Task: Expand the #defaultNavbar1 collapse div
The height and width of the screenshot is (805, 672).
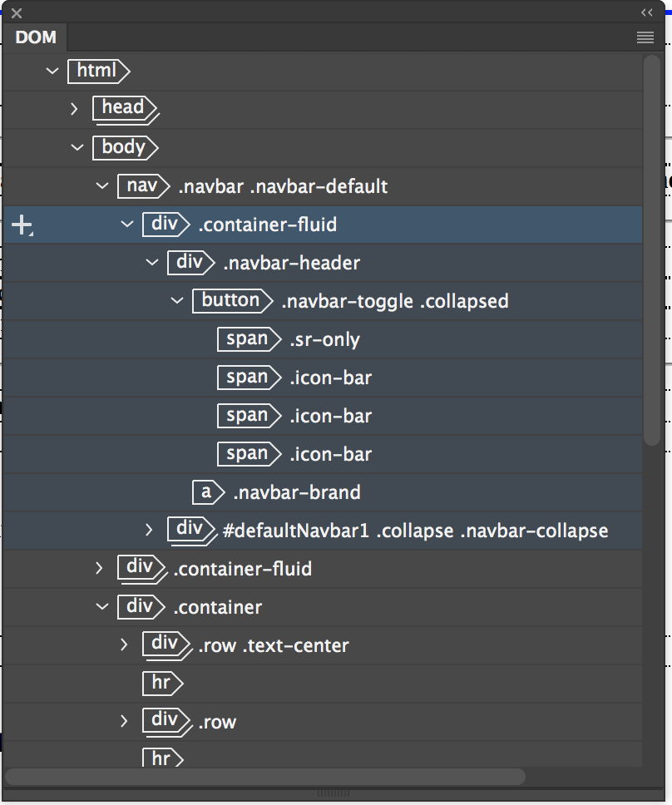Action: 149,531
